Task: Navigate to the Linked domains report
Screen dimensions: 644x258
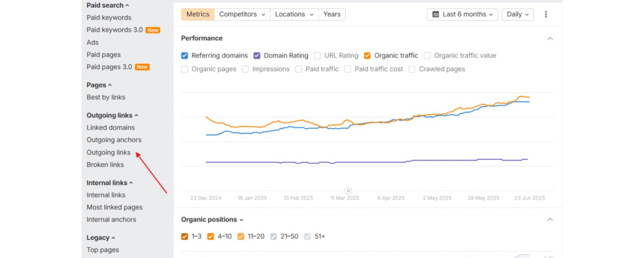Action: click(110, 127)
